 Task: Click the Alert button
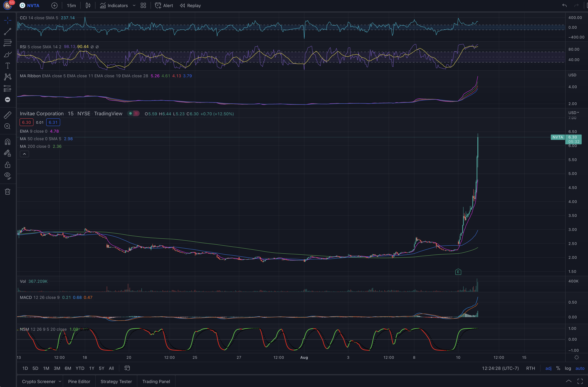pyautogui.click(x=164, y=5)
